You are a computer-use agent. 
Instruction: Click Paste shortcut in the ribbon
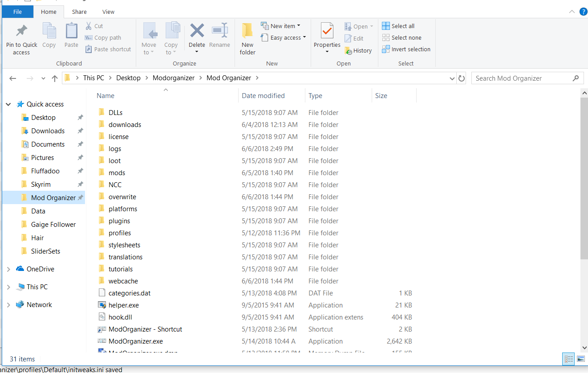pos(108,49)
